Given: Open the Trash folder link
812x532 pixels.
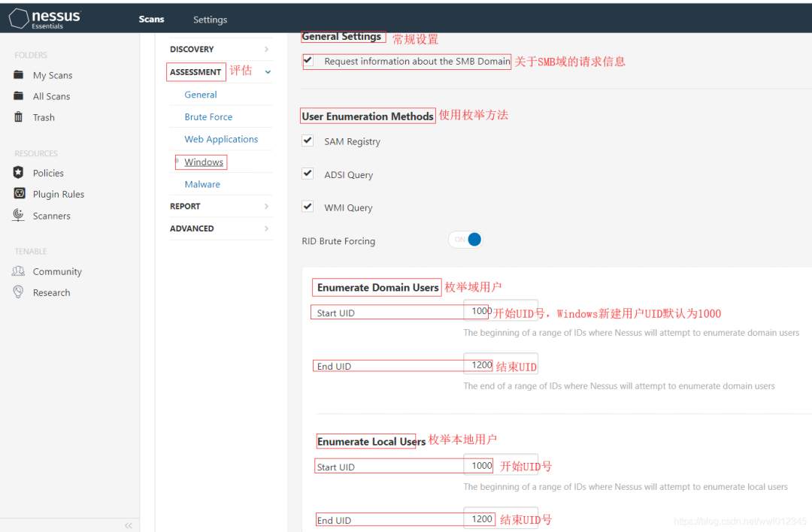Looking at the screenshot, I should click(44, 117).
